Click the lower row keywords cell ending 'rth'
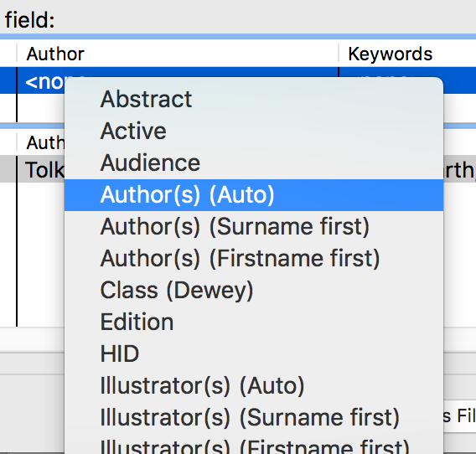Screen dimensions: 476x454 pyautogui.click(x=459, y=169)
